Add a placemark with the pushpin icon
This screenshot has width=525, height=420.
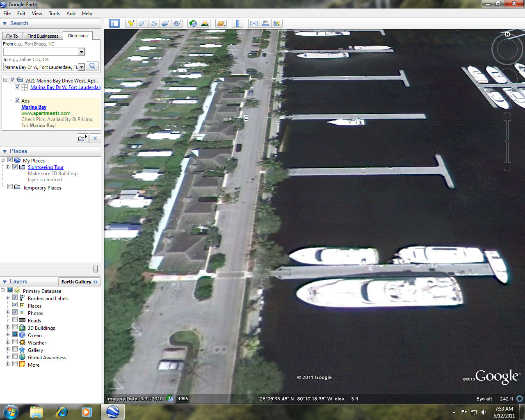[131, 23]
